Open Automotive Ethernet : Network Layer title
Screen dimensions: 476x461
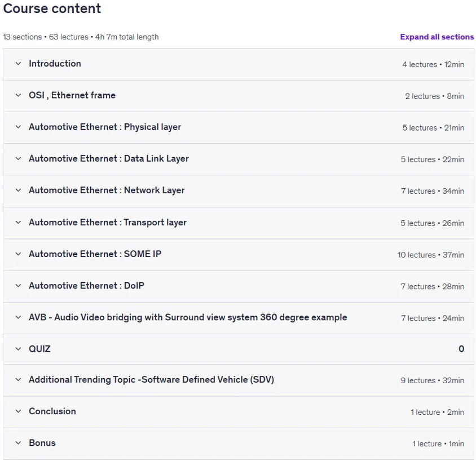tap(107, 190)
